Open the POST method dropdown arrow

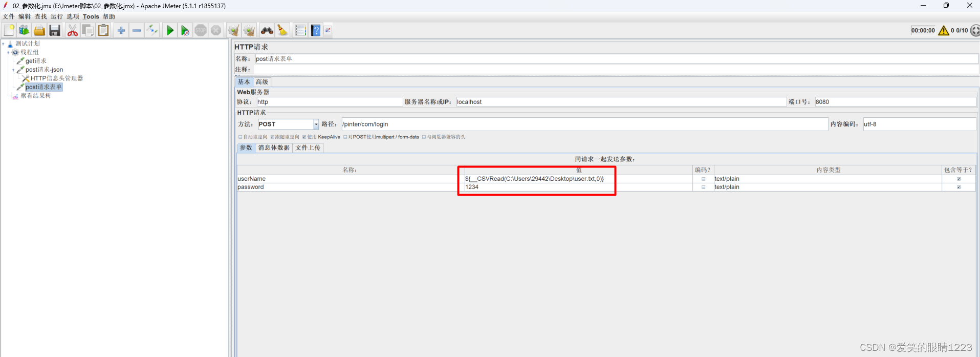(x=316, y=124)
